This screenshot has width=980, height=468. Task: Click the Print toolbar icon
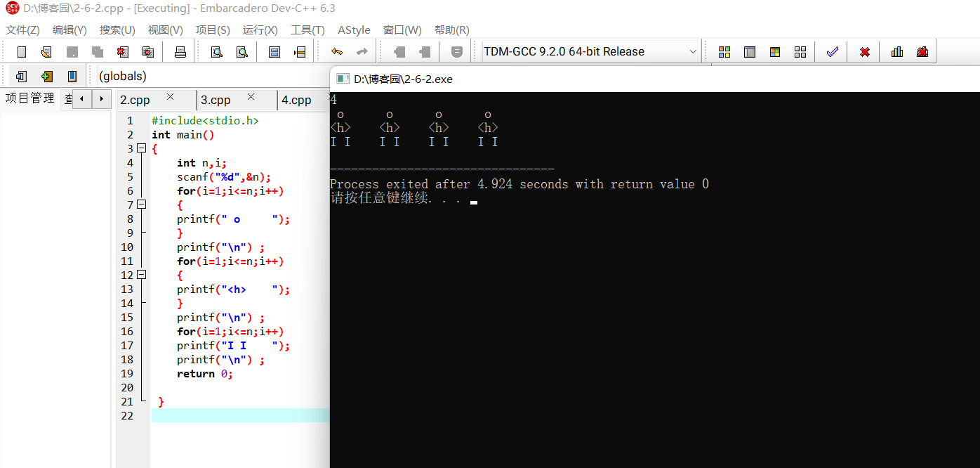pos(180,52)
